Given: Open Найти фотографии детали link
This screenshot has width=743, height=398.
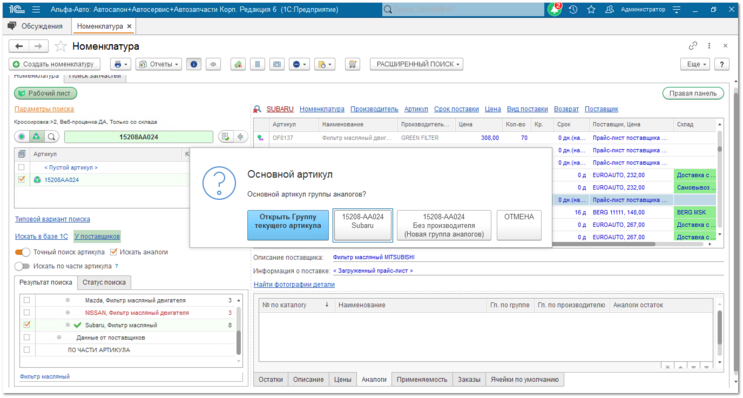Looking at the screenshot, I should pyautogui.click(x=294, y=285).
